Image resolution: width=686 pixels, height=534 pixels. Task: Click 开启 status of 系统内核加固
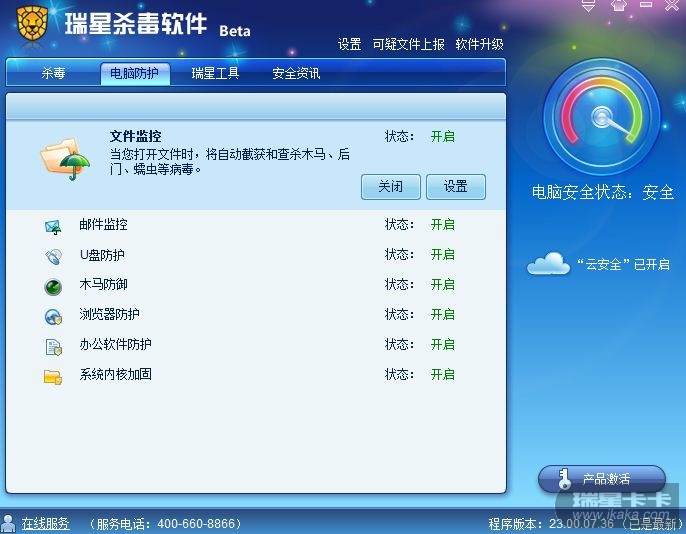(443, 374)
